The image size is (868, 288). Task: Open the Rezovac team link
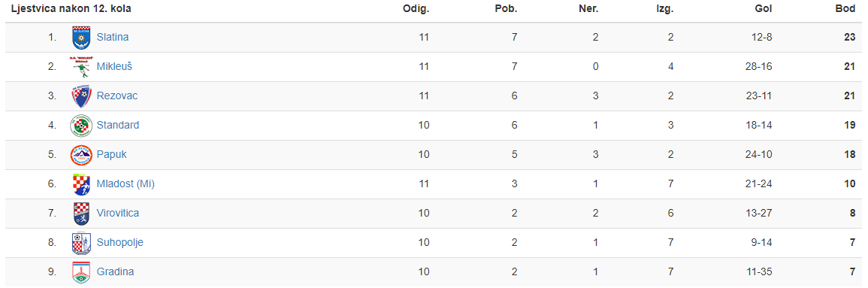point(116,96)
